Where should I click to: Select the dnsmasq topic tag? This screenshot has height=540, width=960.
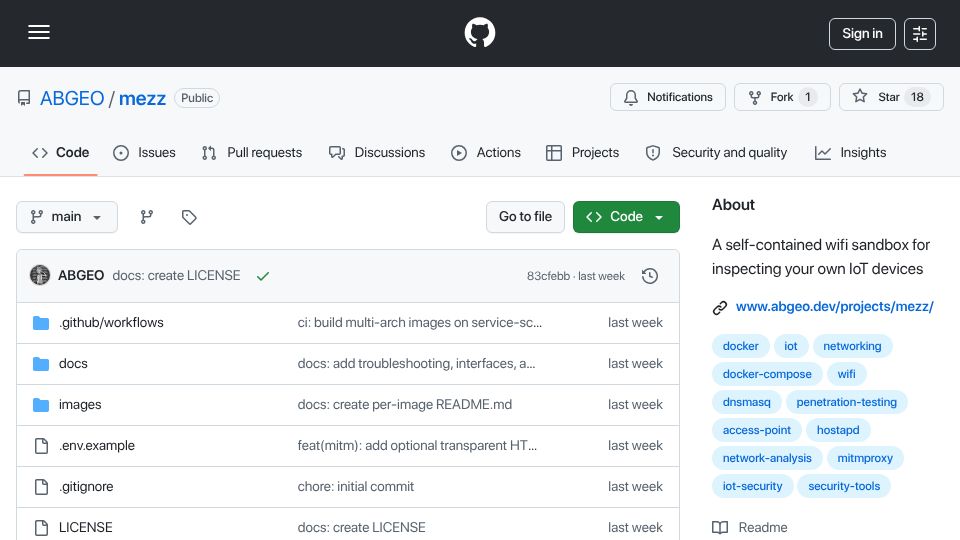pos(746,402)
